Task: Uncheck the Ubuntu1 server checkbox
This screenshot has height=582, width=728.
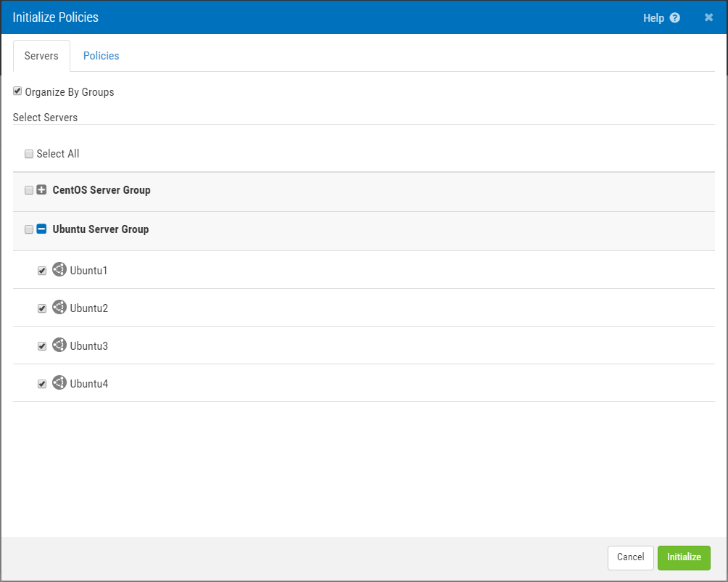Action: 42,271
